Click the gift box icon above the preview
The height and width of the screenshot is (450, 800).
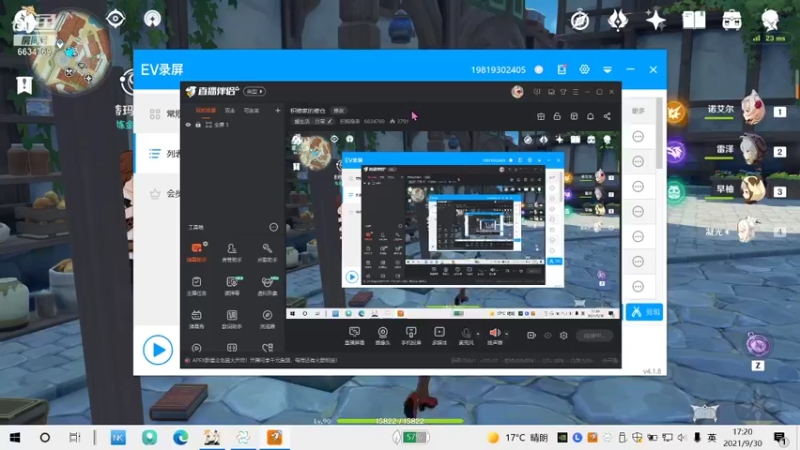click(541, 116)
